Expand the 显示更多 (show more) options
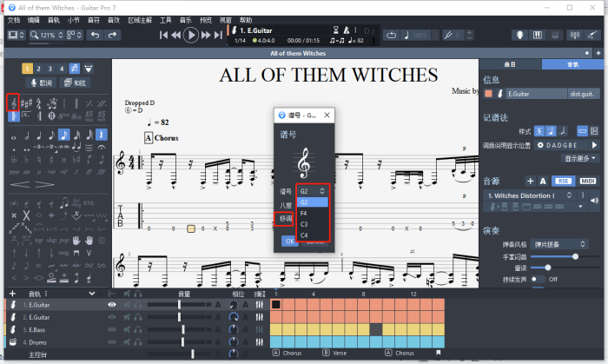 (581, 159)
